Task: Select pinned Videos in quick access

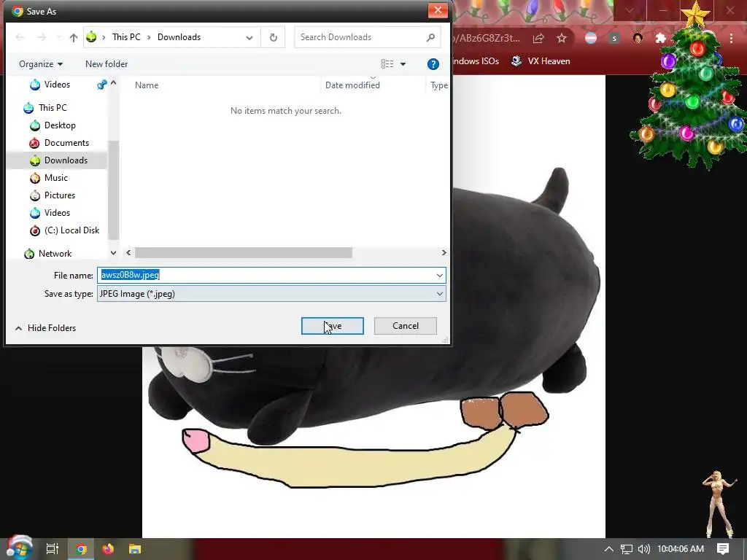Action: click(x=57, y=85)
